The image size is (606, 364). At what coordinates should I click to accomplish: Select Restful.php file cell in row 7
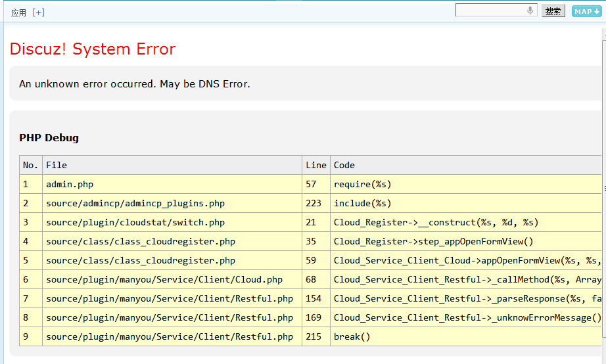(172, 298)
